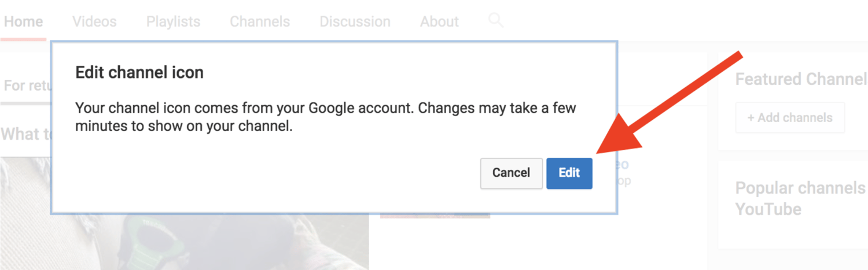Click the dimmed 'What to' section heading
The width and height of the screenshot is (868, 270).
[x=25, y=134]
